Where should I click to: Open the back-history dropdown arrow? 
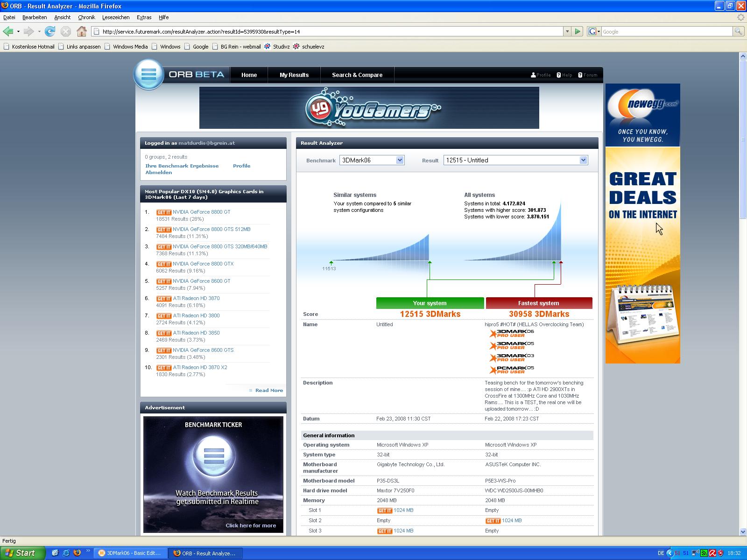point(18,31)
